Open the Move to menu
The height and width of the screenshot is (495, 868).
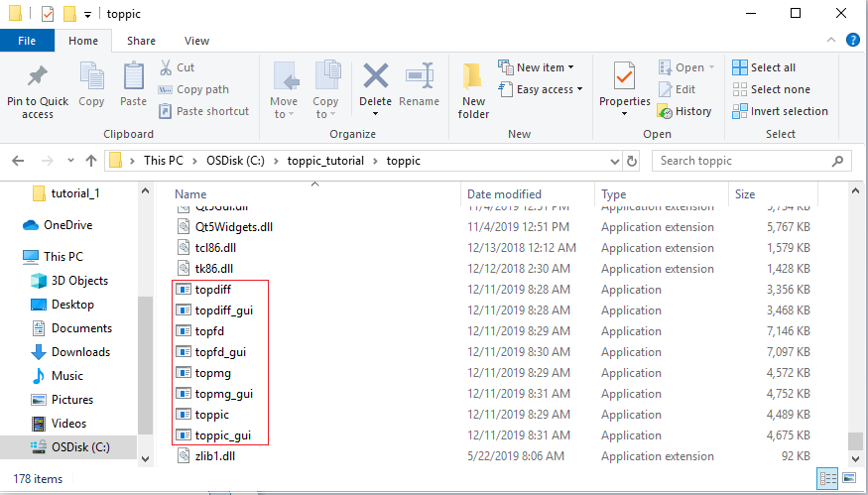coord(284,89)
